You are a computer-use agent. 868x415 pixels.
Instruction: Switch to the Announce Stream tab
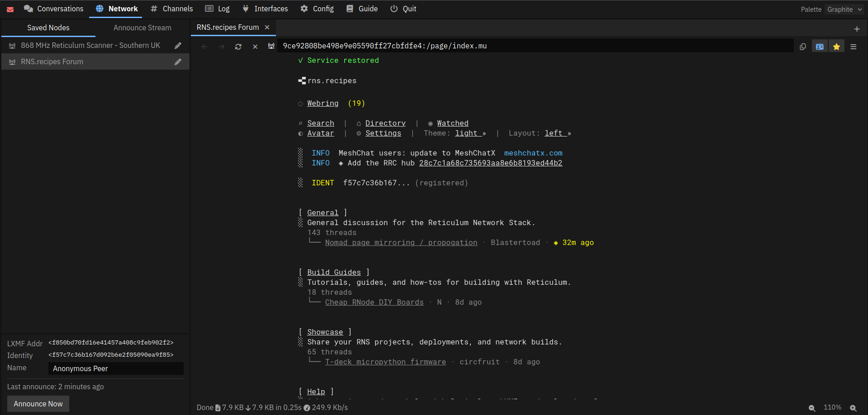[142, 28]
